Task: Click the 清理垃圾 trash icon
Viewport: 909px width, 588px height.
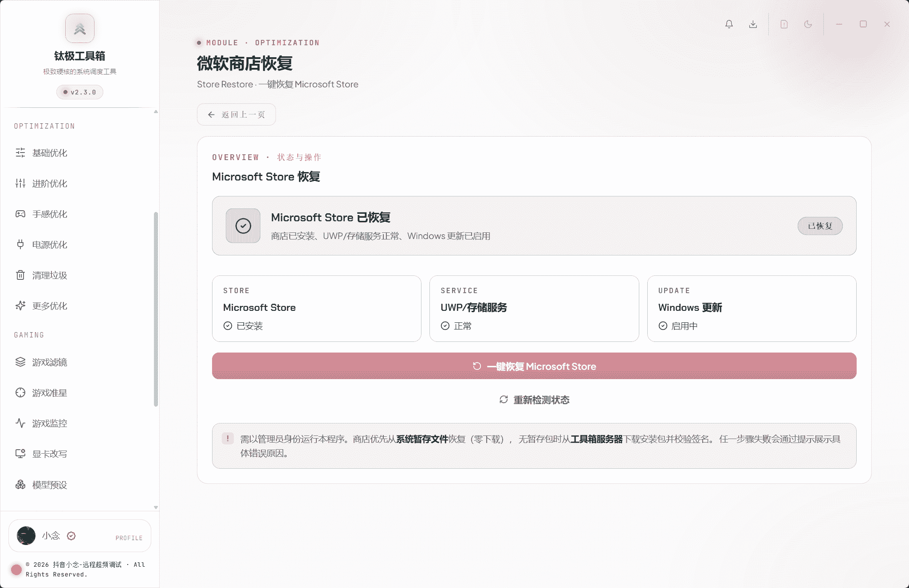Action: (20, 275)
